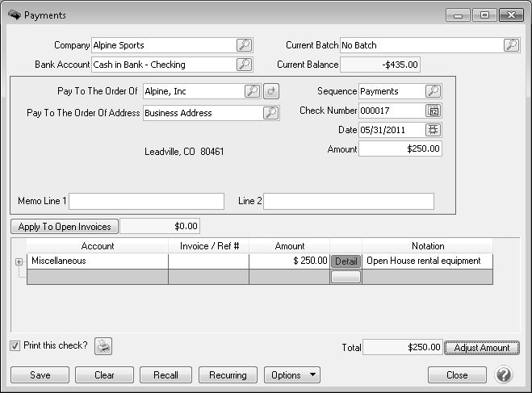Open Company lookup magnifier icon
The image size is (532, 393).
[244, 45]
